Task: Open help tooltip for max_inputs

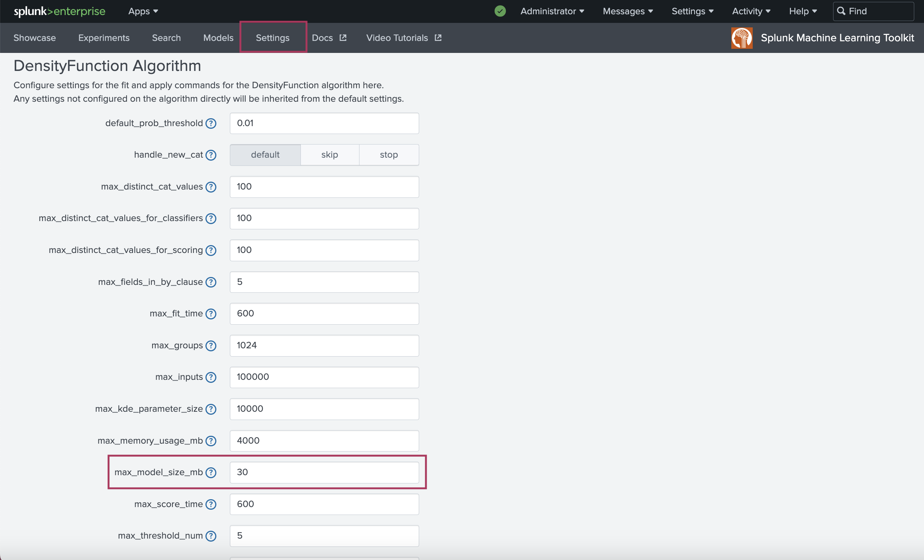Action: pyautogui.click(x=211, y=377)
